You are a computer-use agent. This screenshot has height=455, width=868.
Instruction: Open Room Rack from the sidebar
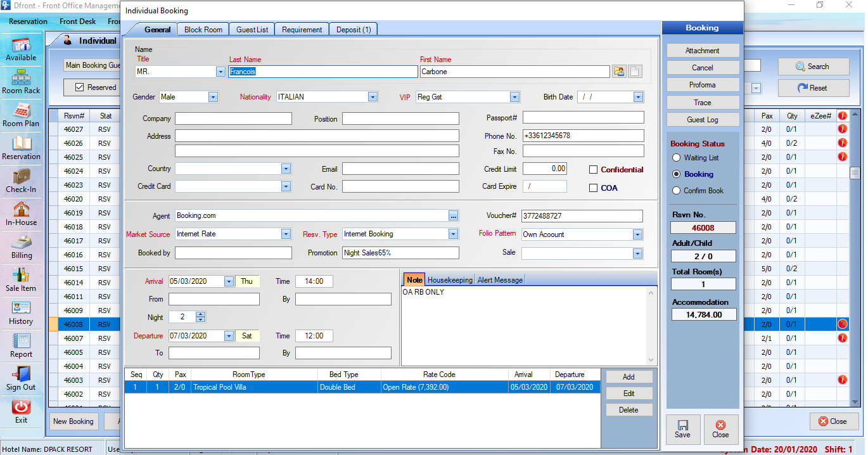tap(21, 82)
